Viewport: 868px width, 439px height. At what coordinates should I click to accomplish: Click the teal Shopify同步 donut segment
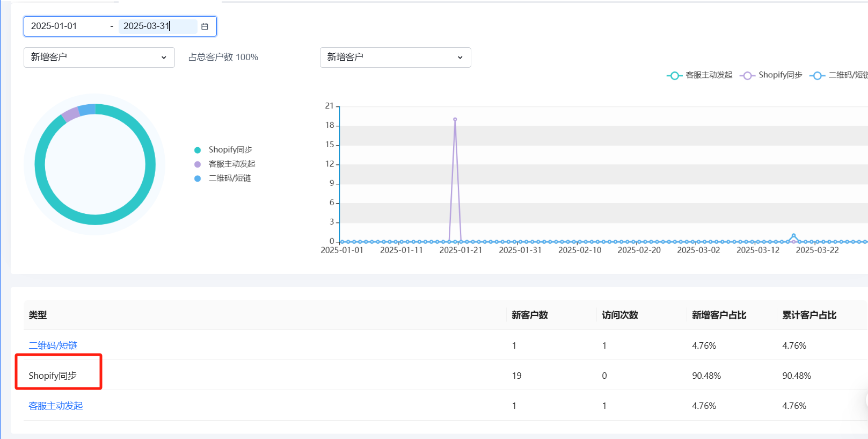pyautogui.click(x=95, y=220)
